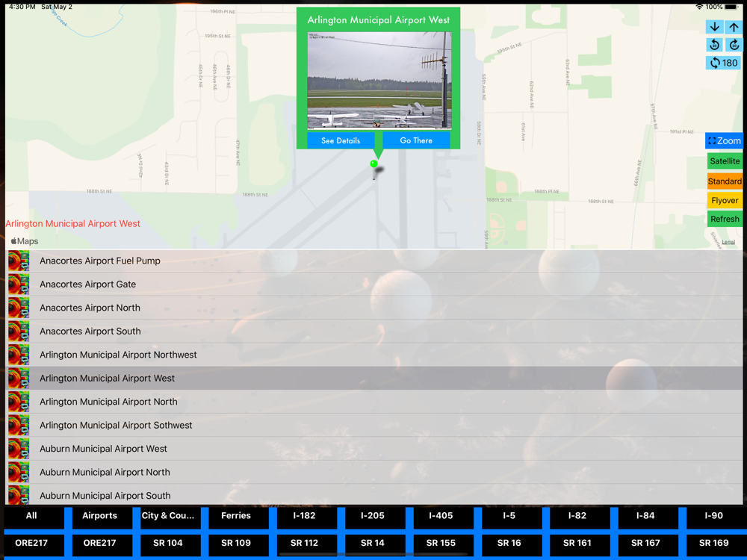Viewport: 747px width, 560px height.
Task: Refresh the camera map
Action: pyautogui.click(x=725, y=219)
